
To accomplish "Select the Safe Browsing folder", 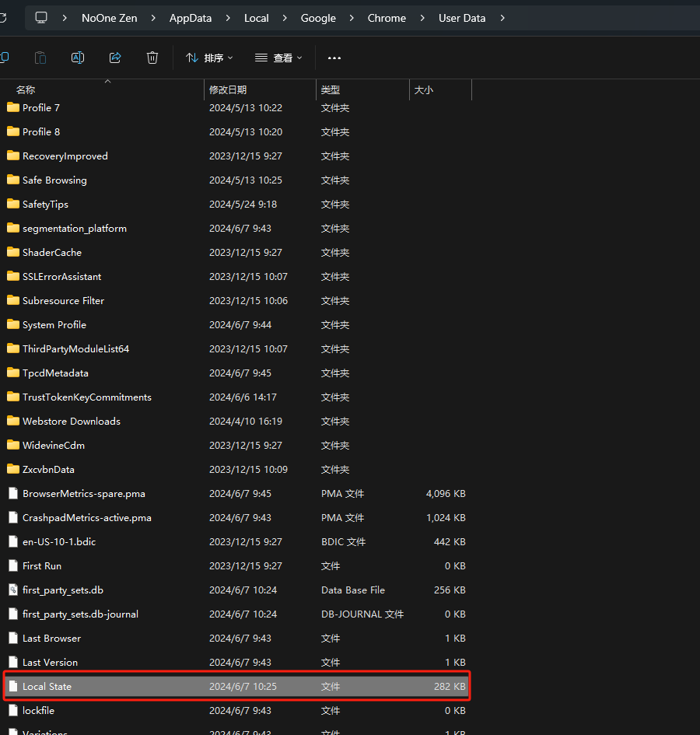I will [54, 180].
